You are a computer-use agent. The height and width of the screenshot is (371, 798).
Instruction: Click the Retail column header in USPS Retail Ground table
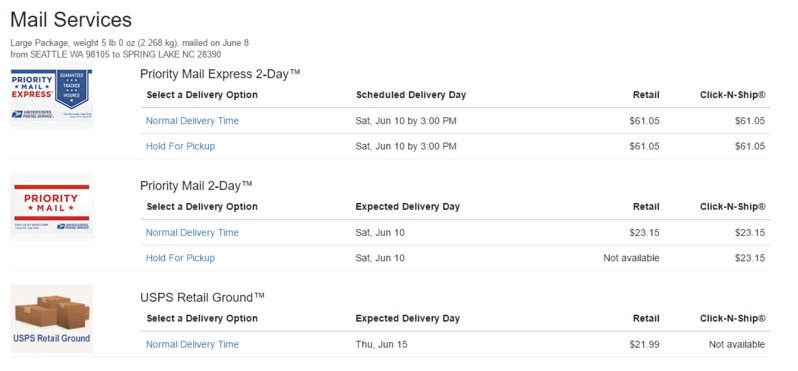click(x=646, y=319)
